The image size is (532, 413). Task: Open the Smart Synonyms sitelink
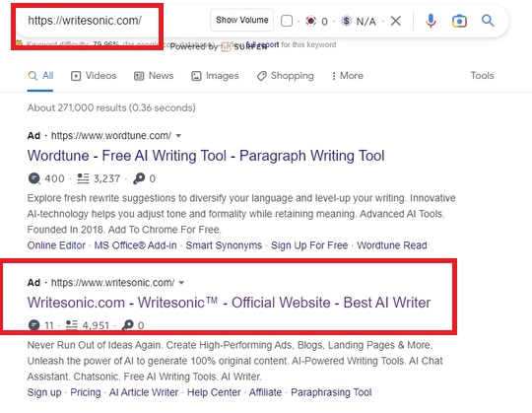pos(224,245)
